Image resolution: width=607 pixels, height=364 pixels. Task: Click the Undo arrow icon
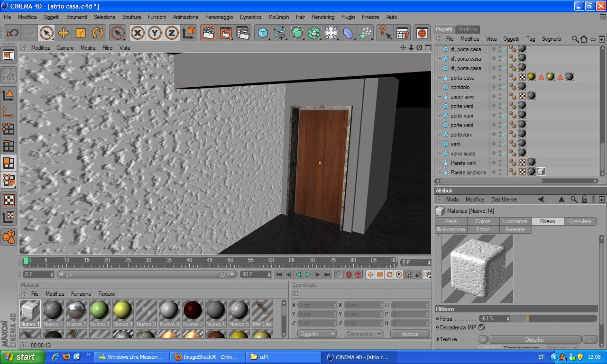coord(12,33)
